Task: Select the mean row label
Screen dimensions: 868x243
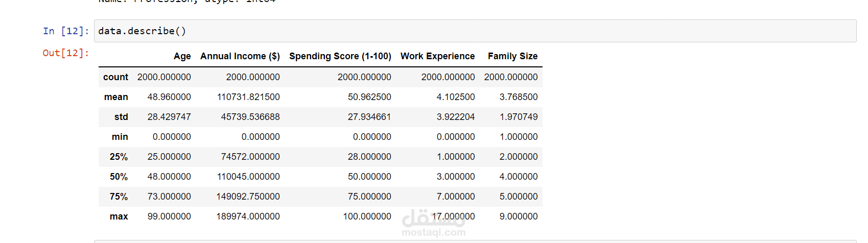Action: (116, 97)
